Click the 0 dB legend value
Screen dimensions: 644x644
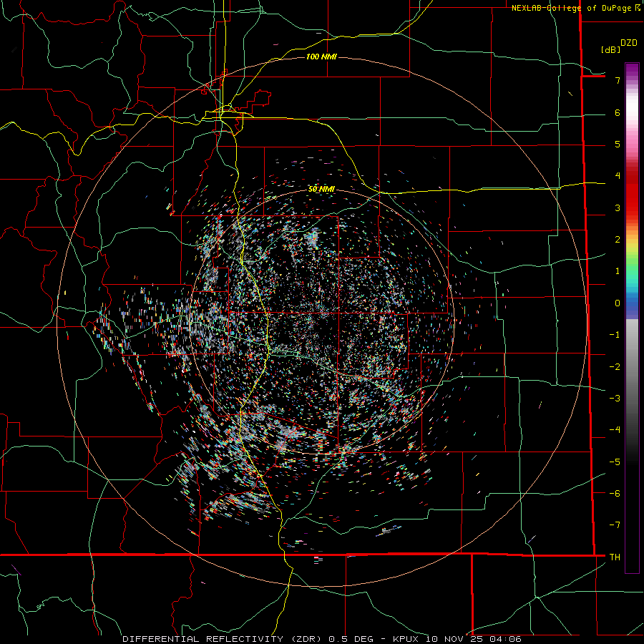click(618, 303)
